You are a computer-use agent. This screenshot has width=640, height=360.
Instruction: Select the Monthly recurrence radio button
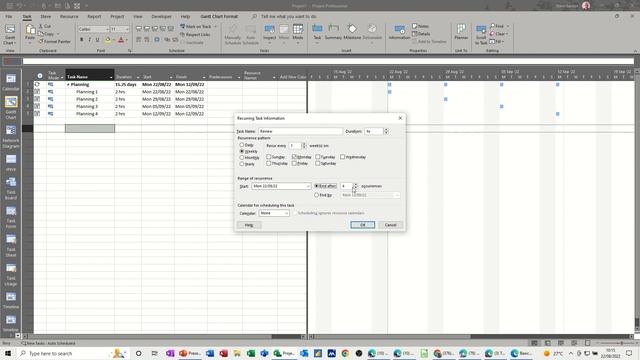coord(242,158)
